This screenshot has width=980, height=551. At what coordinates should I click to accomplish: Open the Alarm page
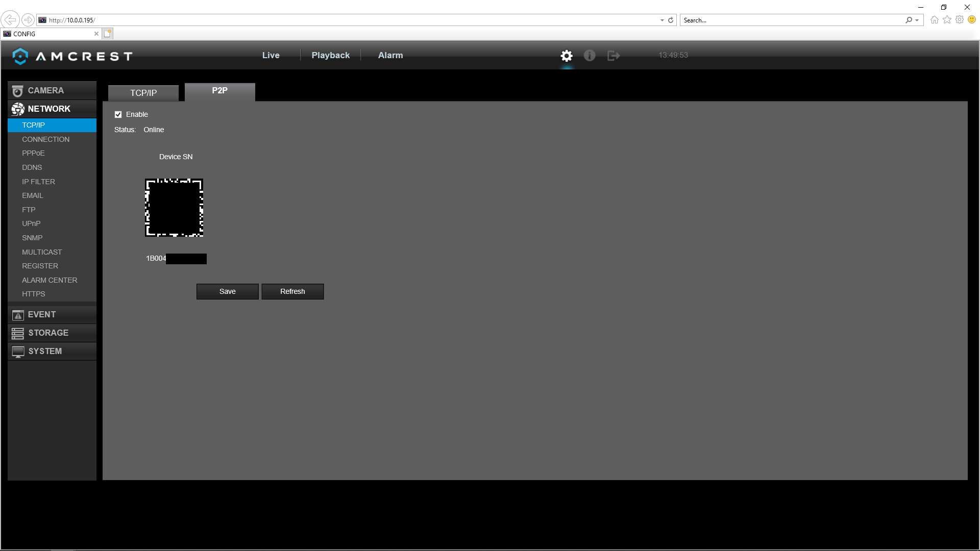point(390,55)
